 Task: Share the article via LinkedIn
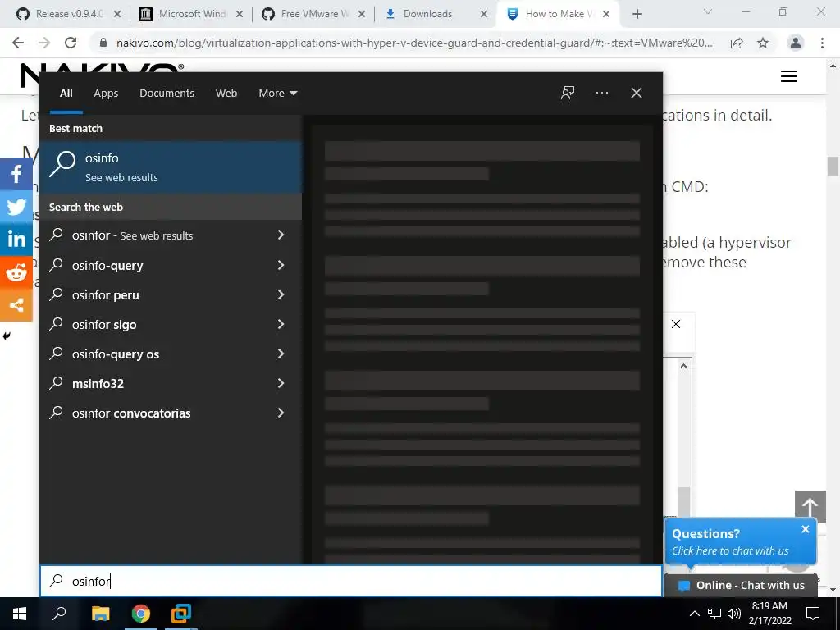click(x=16, y=239)
